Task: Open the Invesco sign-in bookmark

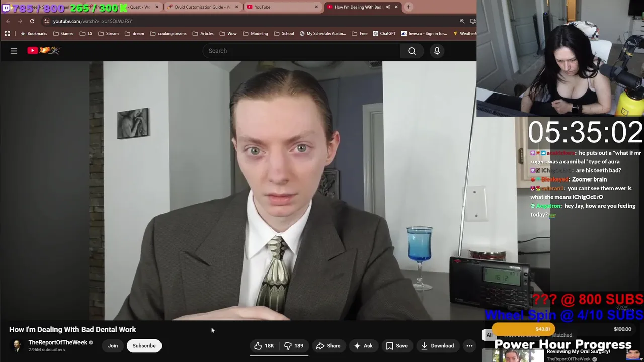Action: 424,34
